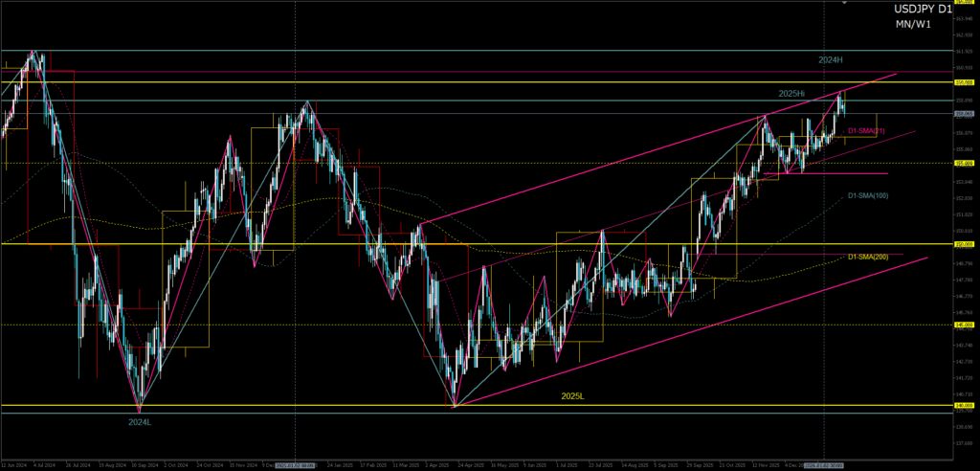Select the 2024L text label
The height and width of the screenshot is (471, 980).
140,420
